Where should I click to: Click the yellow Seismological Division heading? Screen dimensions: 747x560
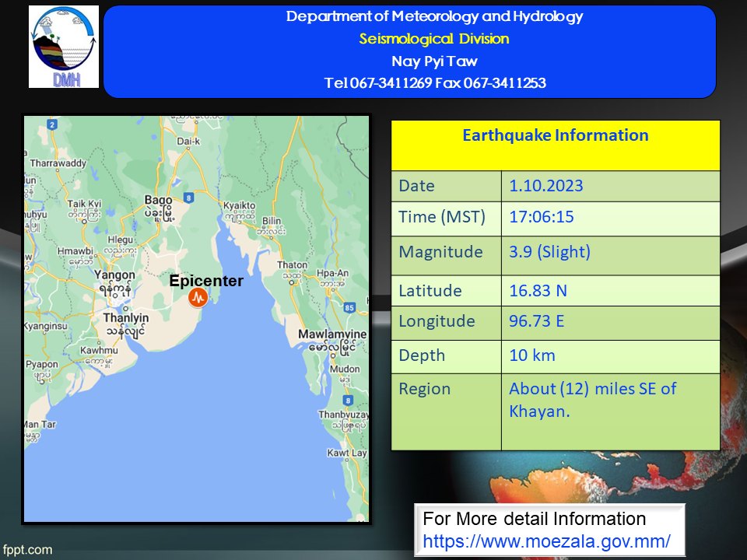click(434, 39)
